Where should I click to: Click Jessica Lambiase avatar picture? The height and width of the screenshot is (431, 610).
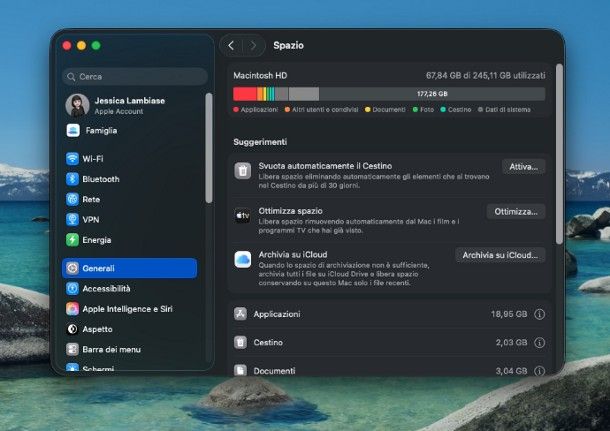click(77, 105)
